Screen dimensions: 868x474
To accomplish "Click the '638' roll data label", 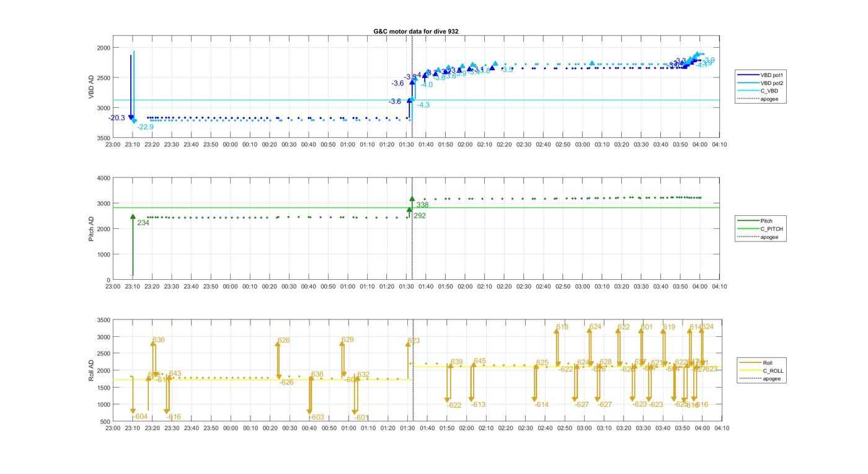I will (317, 375).
